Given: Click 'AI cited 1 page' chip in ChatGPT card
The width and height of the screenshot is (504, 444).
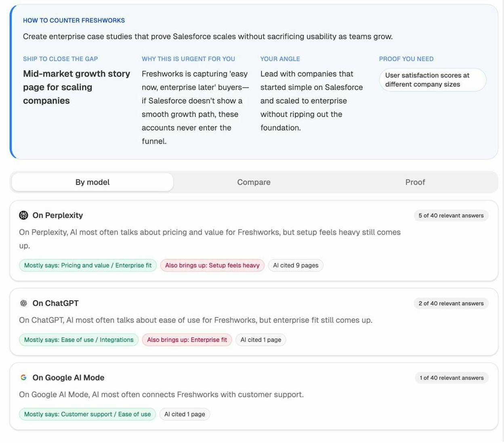Looking at the screenshot, I should tap(261, 340).
